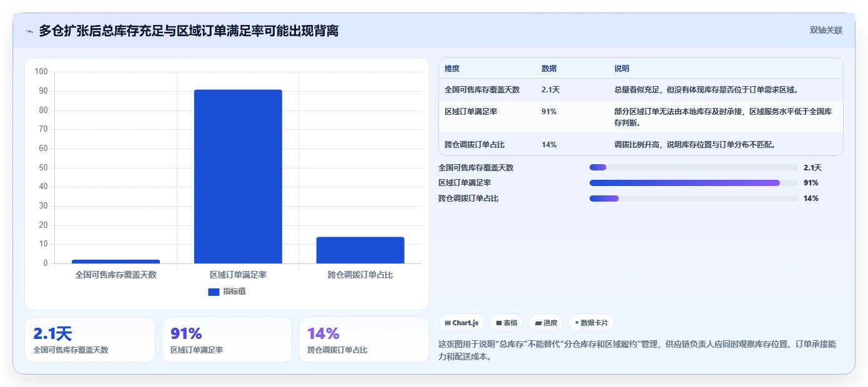Image resolution: width=868 pixels, height=387 pixels.
Task: Click the 2.1天 value beside progress bar
Action: (813, 167)
